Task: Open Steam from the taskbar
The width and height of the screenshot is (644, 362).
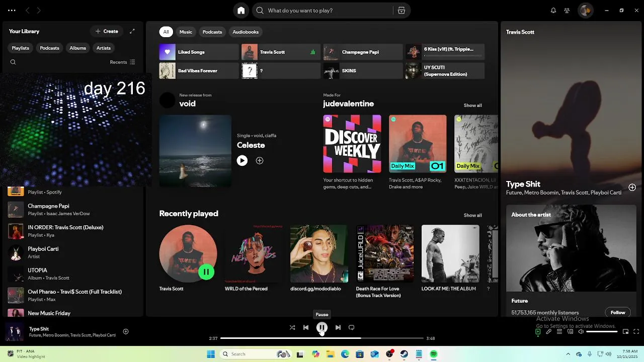Action: (404, 354)
